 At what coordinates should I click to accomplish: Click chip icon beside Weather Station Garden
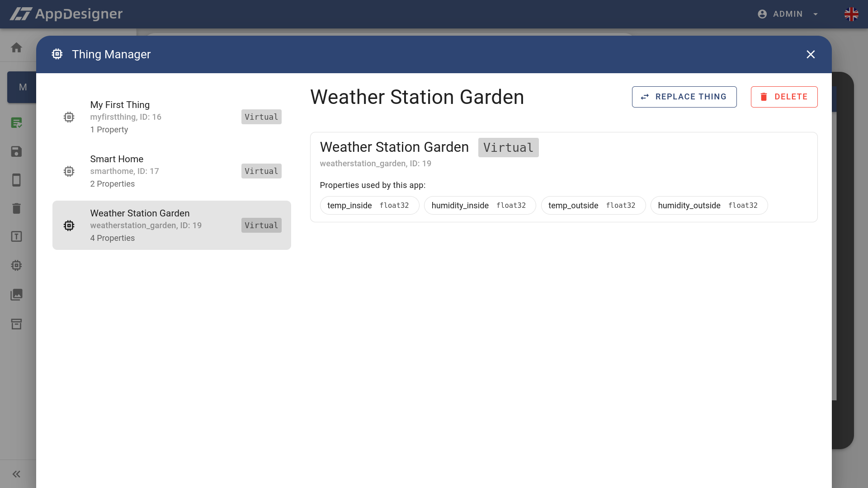point(69,225)
